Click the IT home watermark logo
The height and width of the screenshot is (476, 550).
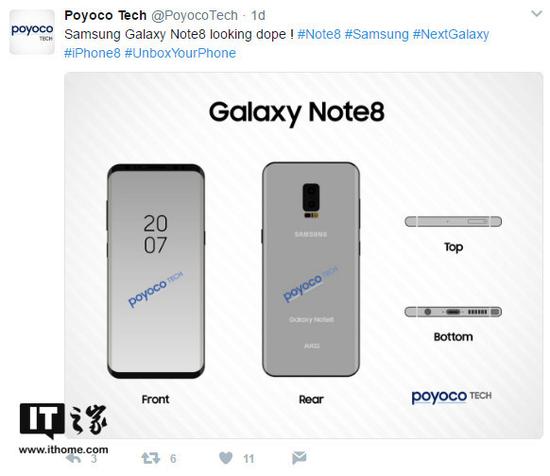(x=63, y=429)
